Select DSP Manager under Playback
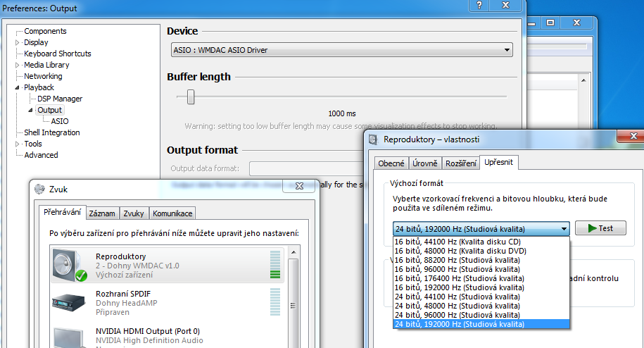This screenshot has width=644, height=348. click(x=60, y=99)
